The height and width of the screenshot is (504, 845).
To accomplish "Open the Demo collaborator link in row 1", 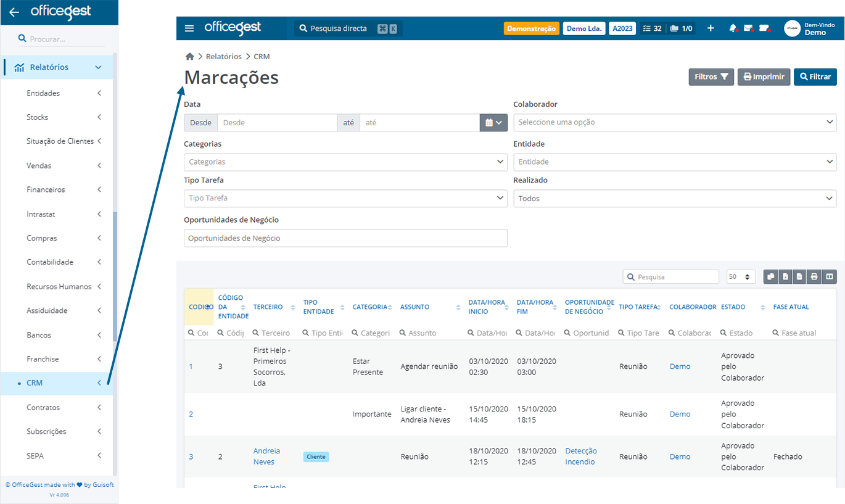I will click(x=680, y=366).
